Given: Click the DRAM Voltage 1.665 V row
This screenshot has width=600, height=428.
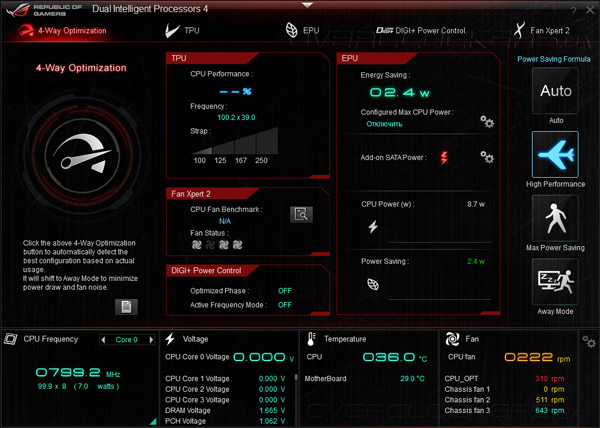Looking at the screenshot, I should point(225,410).
